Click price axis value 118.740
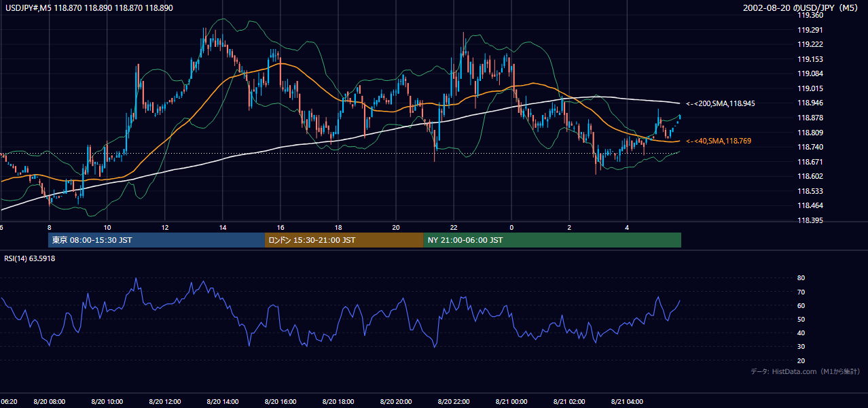 812,147
